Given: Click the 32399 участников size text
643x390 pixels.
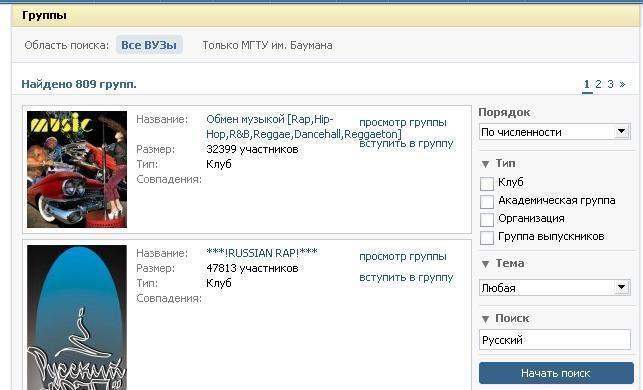Looking at the screenshot, I should (252, 149).
